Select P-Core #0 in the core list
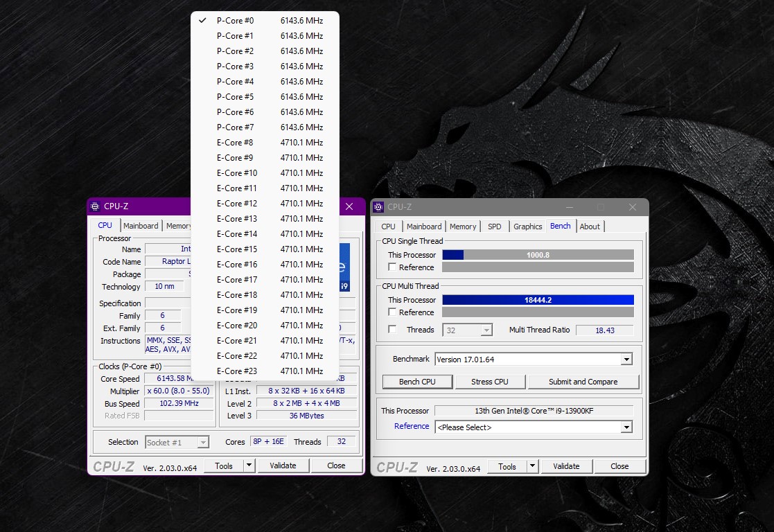Viewport: 774px width, 532px height. 265,21
